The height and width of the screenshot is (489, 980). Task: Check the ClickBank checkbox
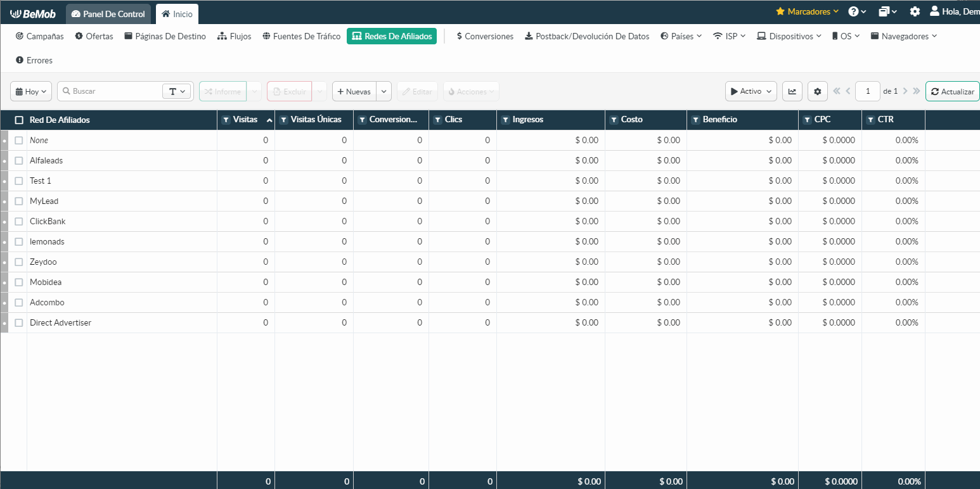coord(19,222)
